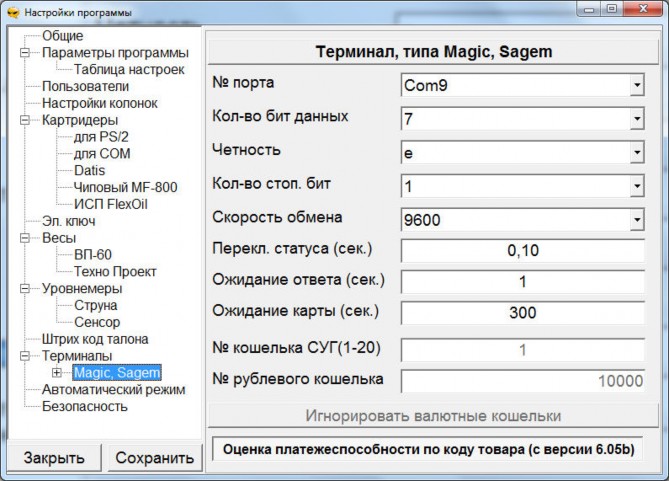Screen dimensions: 669x481
Task: Collapse the Весы tree node
Action: [25, 238]
